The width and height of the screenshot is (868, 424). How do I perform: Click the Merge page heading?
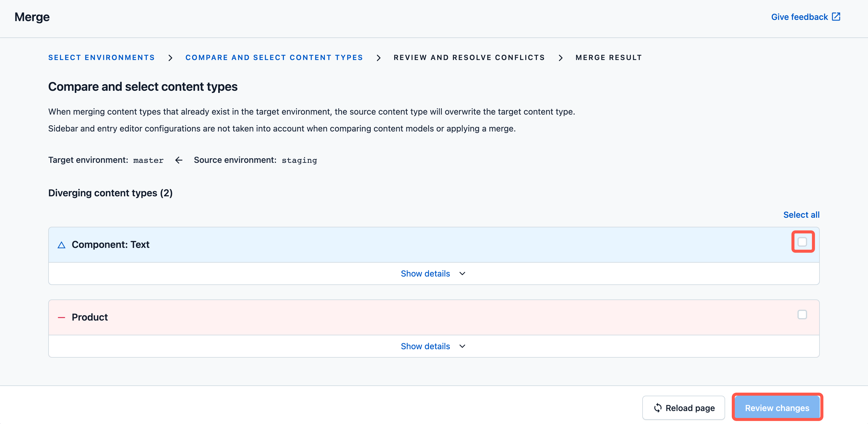click(x=32, y=17)
